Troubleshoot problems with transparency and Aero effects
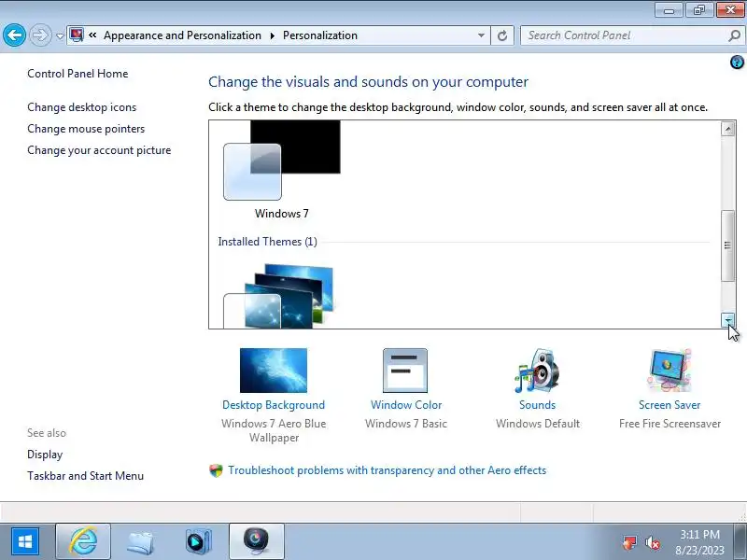The image size is (747, 560). (387, 470)
